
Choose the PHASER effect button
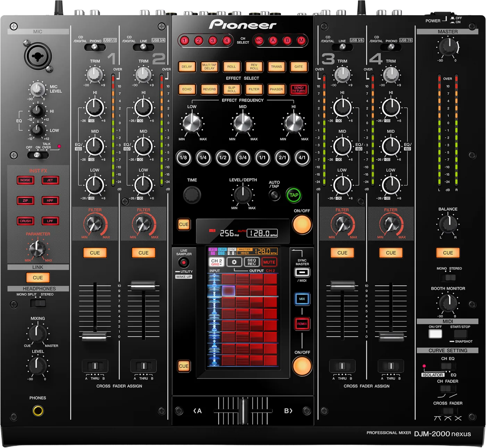point(276,89)
